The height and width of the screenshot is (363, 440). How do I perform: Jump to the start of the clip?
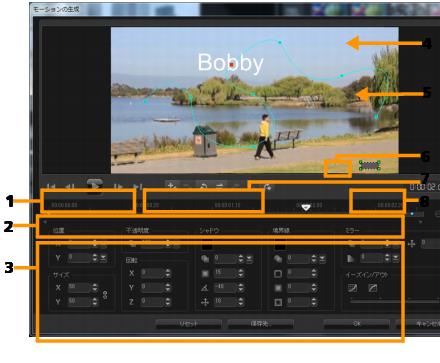pos(51,187)
